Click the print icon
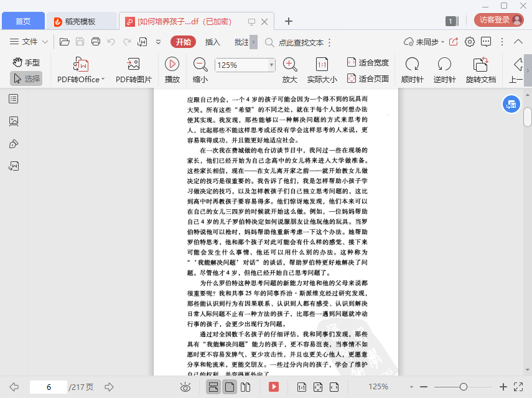This screenshot has height=398, width=532. tap(96, 42)
